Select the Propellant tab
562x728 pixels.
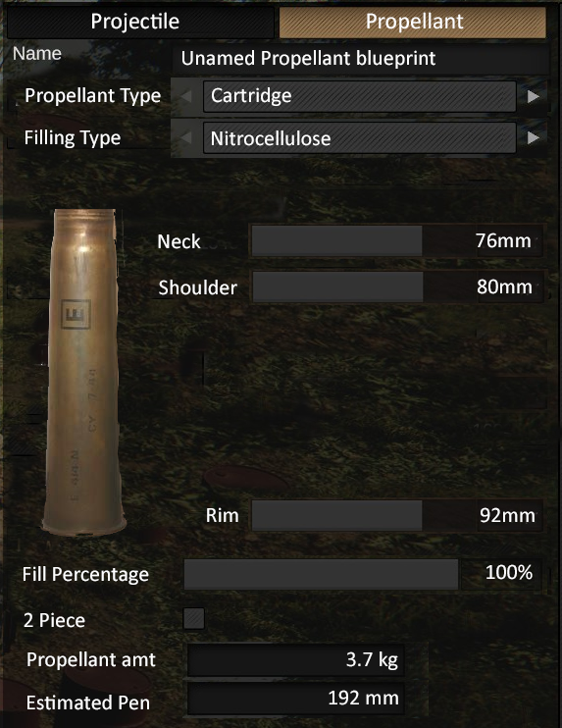click(x=413, y=22)
